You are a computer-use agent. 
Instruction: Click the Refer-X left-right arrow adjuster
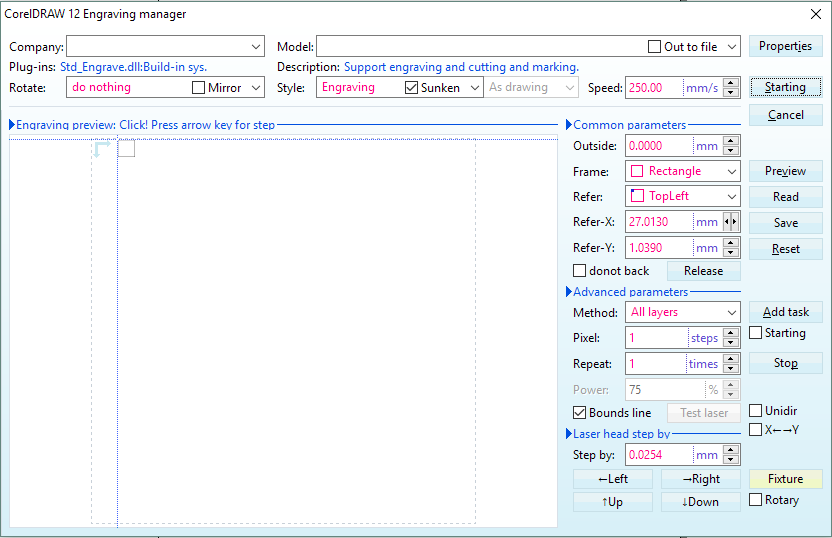tap(731, 222)
